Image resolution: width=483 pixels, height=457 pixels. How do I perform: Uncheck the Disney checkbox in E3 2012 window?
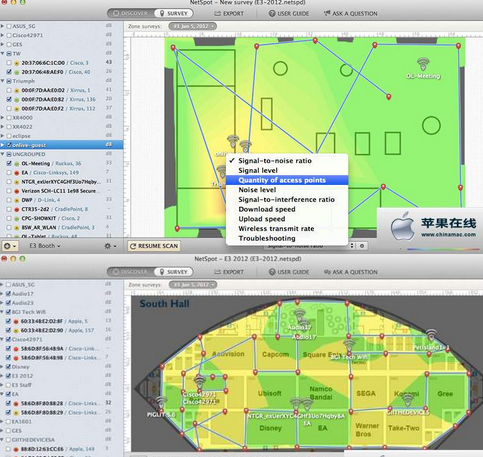[x=9, y=367]
